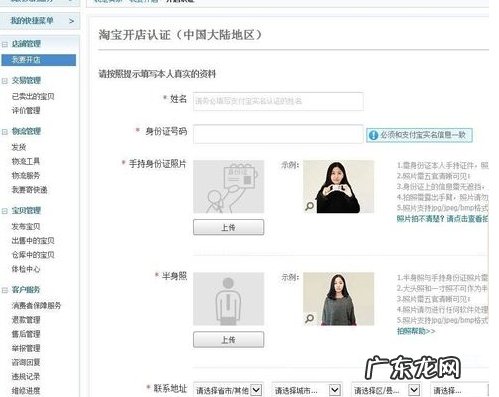The height and width of the screenshot is (397, 499).
Task: Open the 请选择省市/其他 dropdown
Action: [229, 390]
